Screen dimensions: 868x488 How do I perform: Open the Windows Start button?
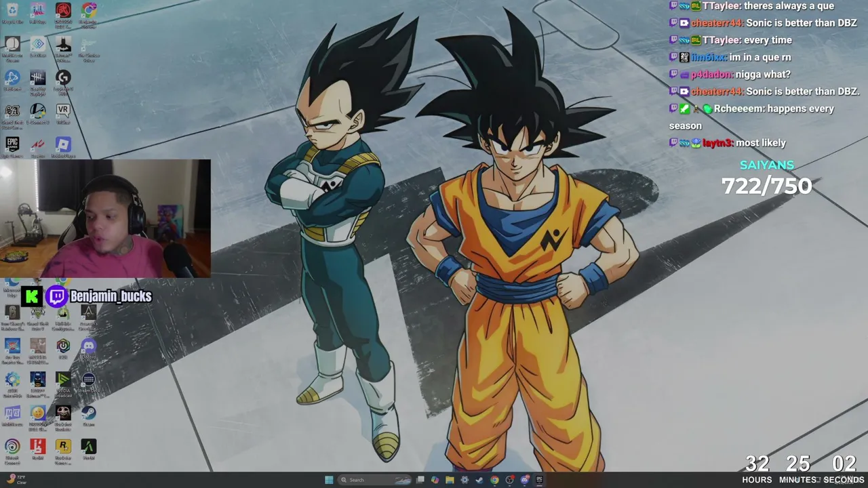coord(329,480)
